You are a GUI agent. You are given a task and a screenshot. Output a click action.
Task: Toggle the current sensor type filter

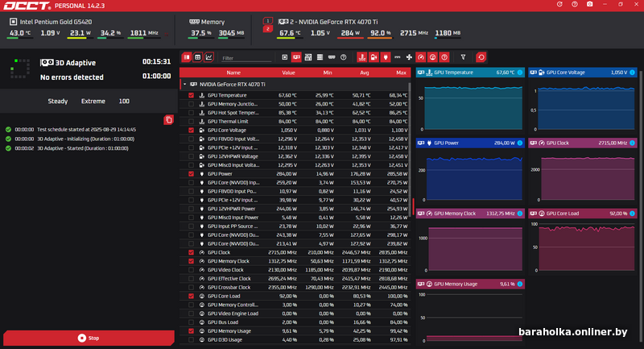(x=397, y=57)
